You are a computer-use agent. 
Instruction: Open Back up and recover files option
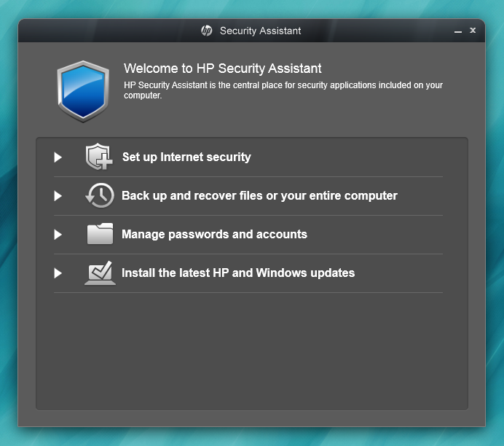coord(259,195)
